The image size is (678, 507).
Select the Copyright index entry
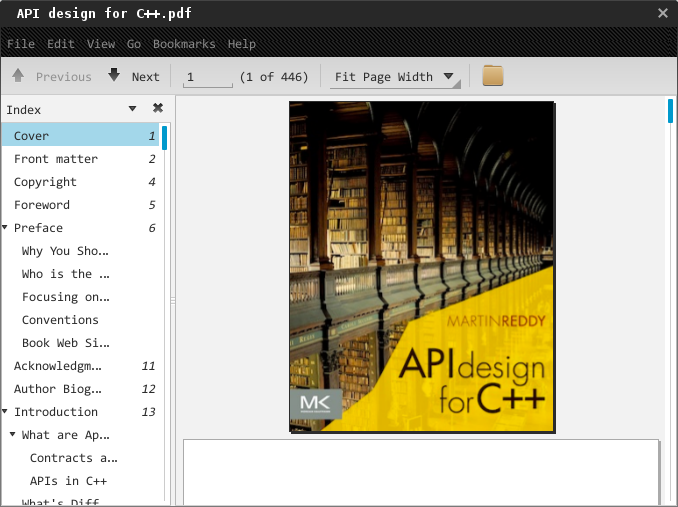(x=45, y=182)
